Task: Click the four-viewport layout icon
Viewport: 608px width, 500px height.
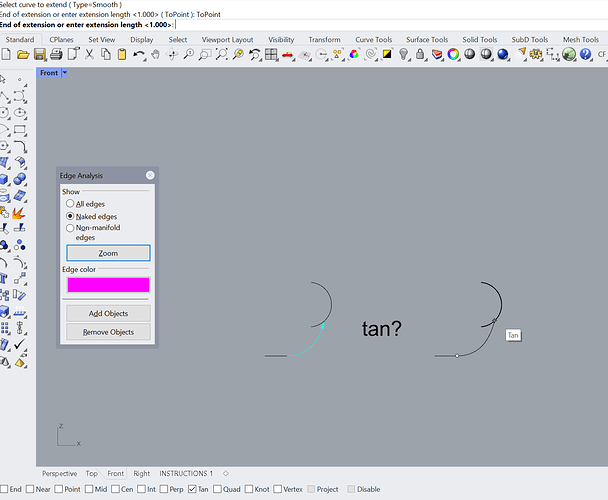Action: tap(271, 54)
